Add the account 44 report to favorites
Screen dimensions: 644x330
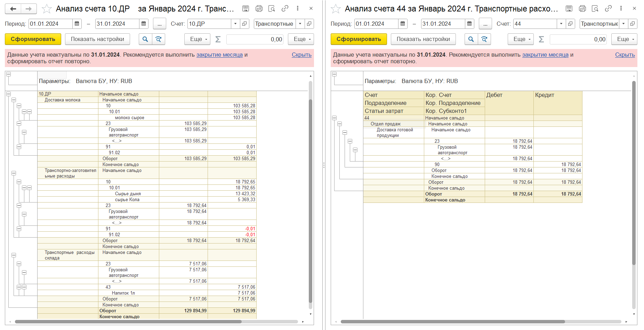[336, 9]
